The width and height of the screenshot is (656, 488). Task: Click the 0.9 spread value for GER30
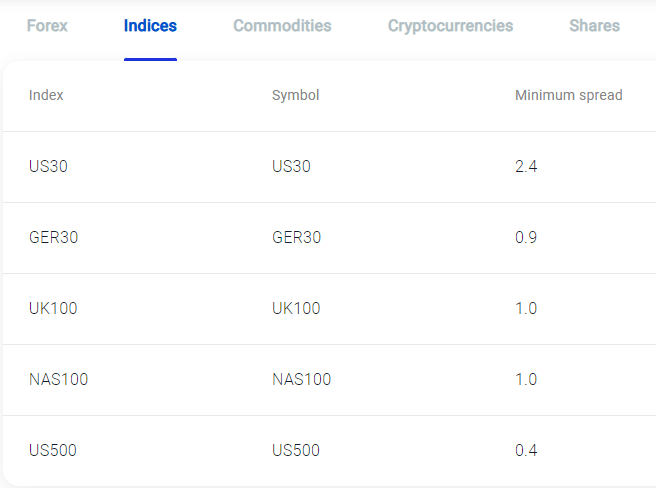pos(526,237)
